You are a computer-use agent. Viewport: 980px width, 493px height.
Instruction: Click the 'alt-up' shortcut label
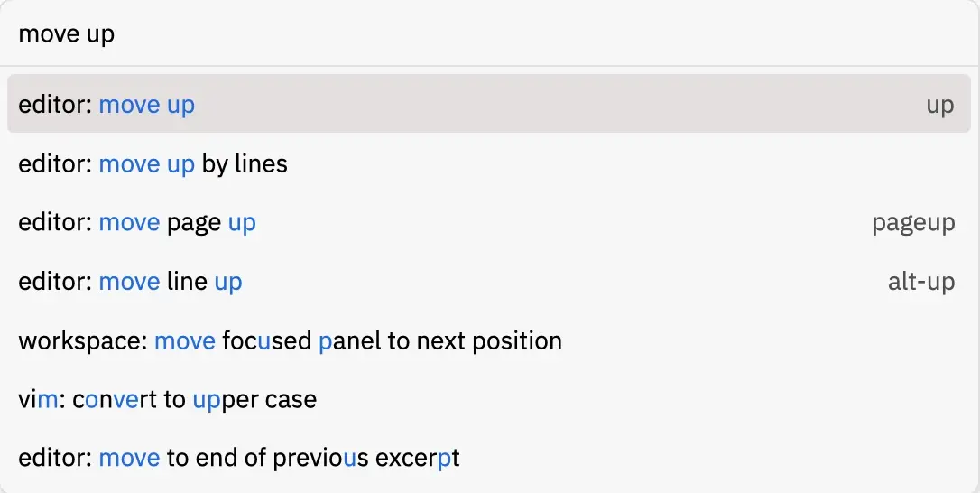(921, 282)
